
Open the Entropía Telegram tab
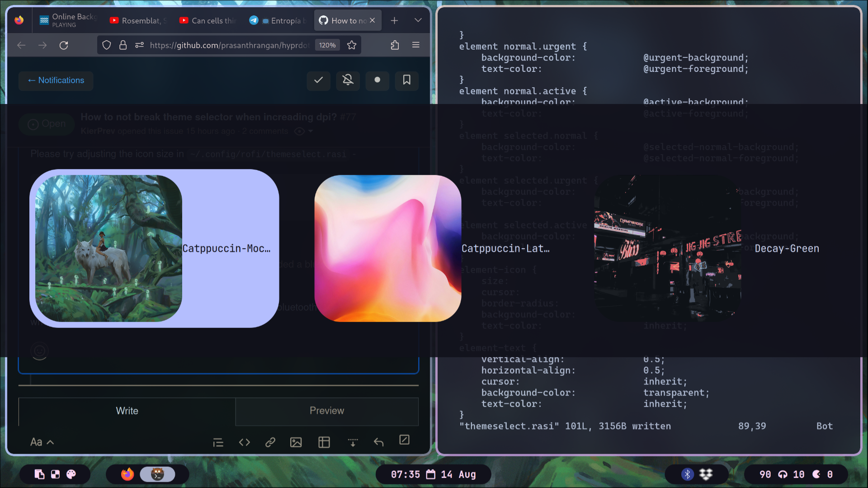277,20
